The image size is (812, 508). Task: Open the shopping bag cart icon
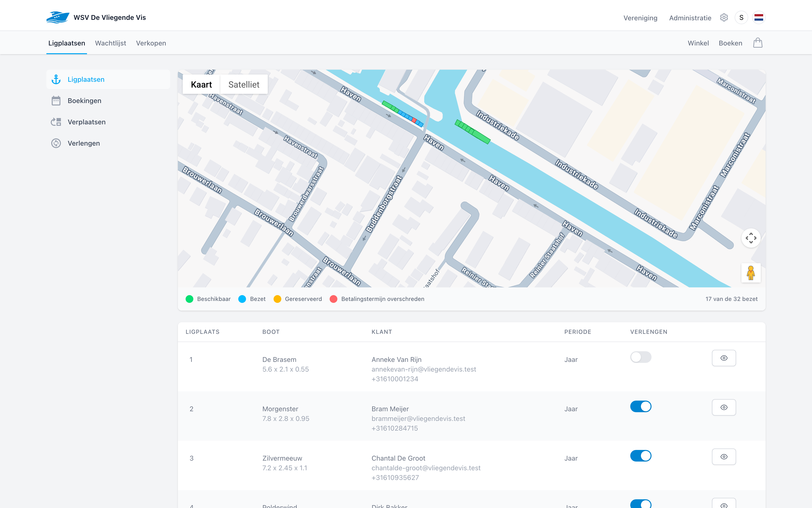click(758, 43)
